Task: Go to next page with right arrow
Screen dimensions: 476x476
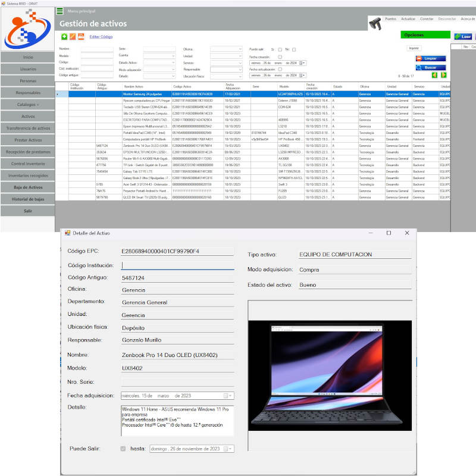Action: (443, 76)
